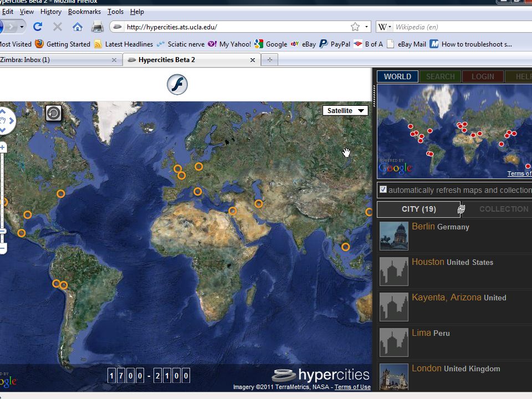The image size is (532, 399).
Task: Open the search engine selector dropdown
Action: (x=385, y=27)
